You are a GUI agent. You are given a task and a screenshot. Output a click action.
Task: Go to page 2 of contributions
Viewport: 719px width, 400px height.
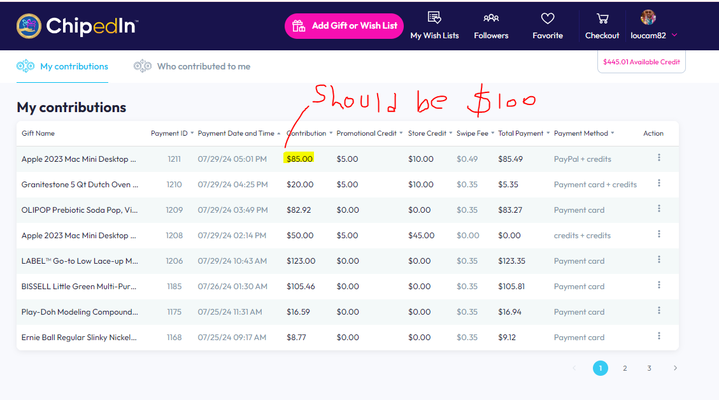click(625, 368)
